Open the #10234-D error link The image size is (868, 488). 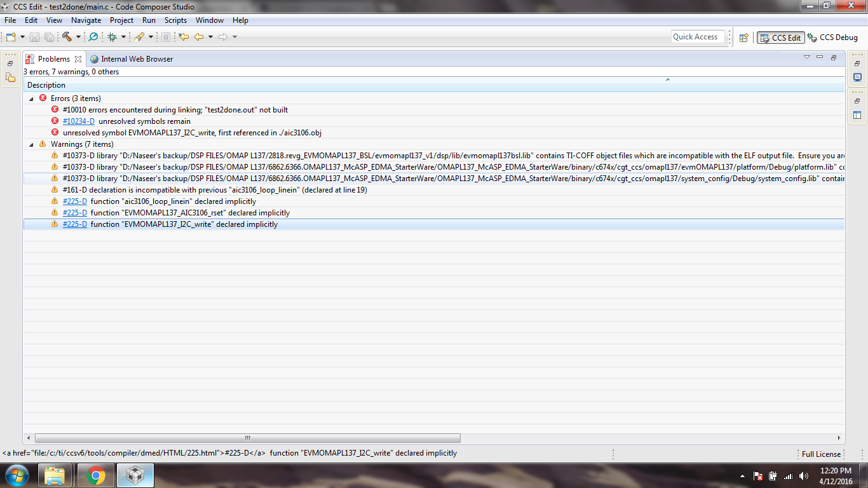(79, 121)
